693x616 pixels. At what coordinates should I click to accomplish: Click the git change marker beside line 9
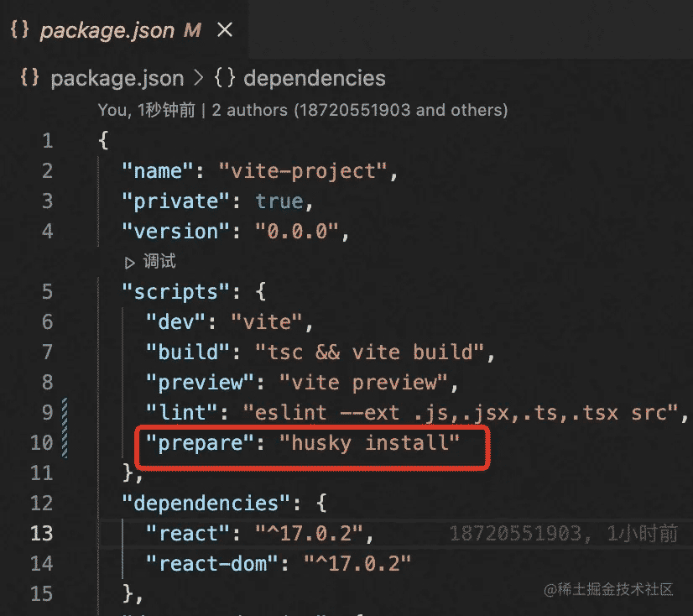click(x=65, y=412)
